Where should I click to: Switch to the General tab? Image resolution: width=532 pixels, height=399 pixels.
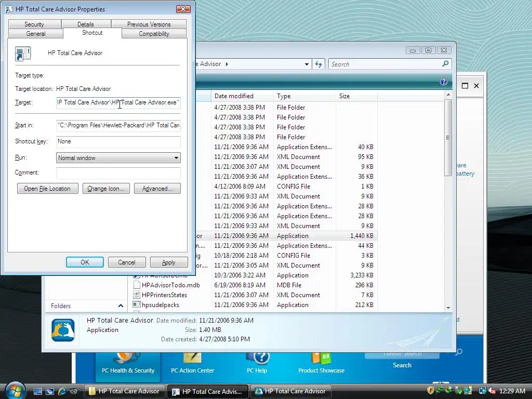pyautogui.click(x=36, y=34)
